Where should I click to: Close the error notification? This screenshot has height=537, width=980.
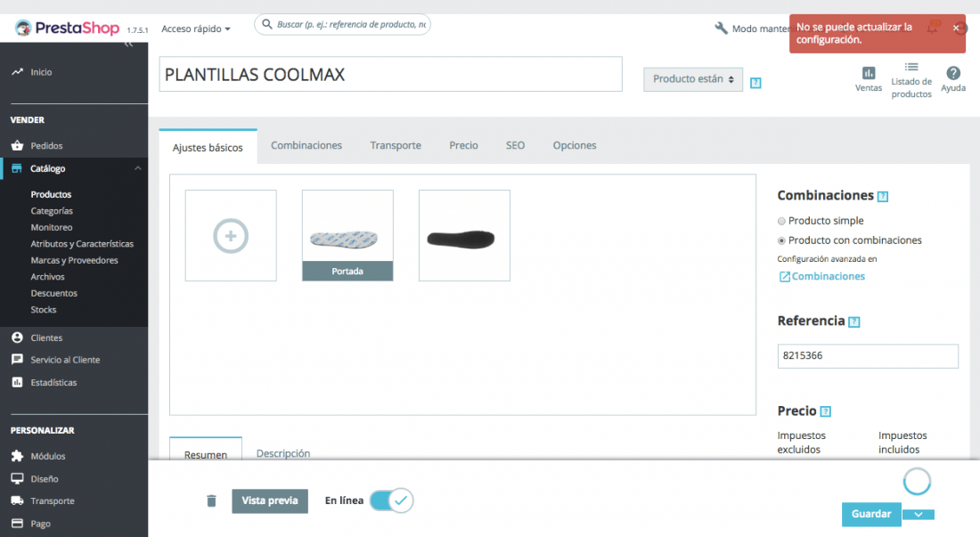point(956,28)
